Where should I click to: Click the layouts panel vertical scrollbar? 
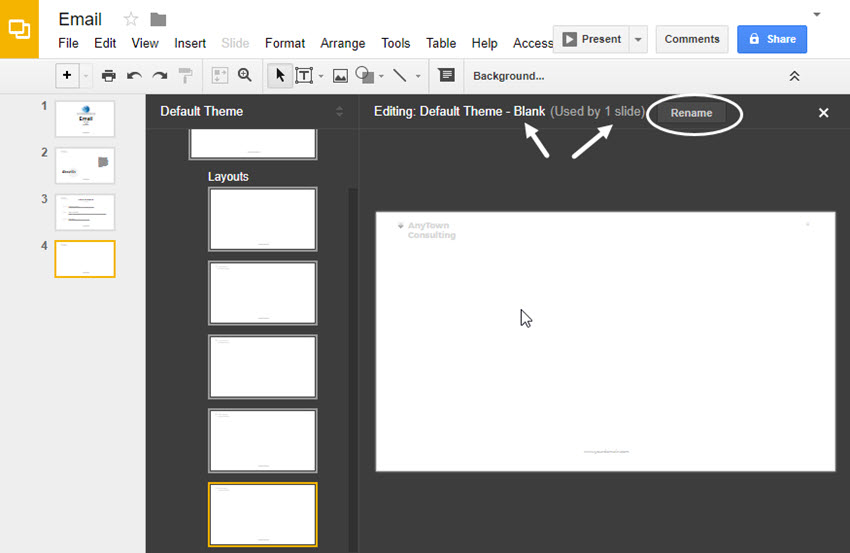[x=353, y=369]
